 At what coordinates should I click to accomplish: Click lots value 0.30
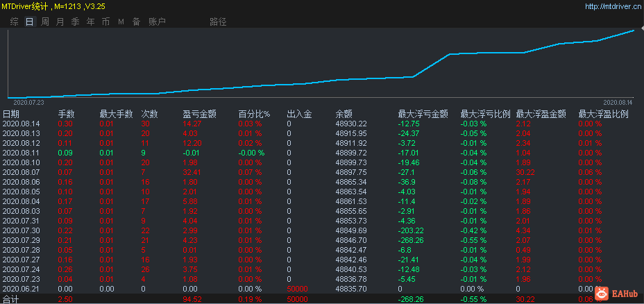click(65, 124)
